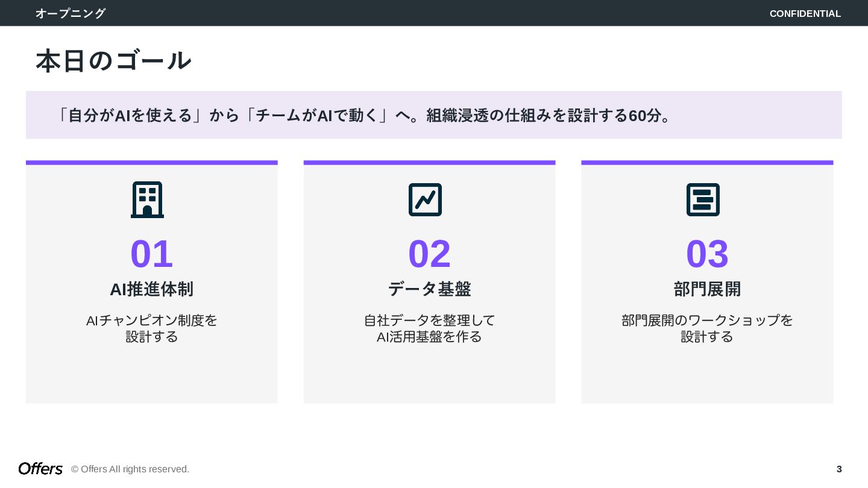
Task: Select the purple number 01
Action: [x=151, y=254]
